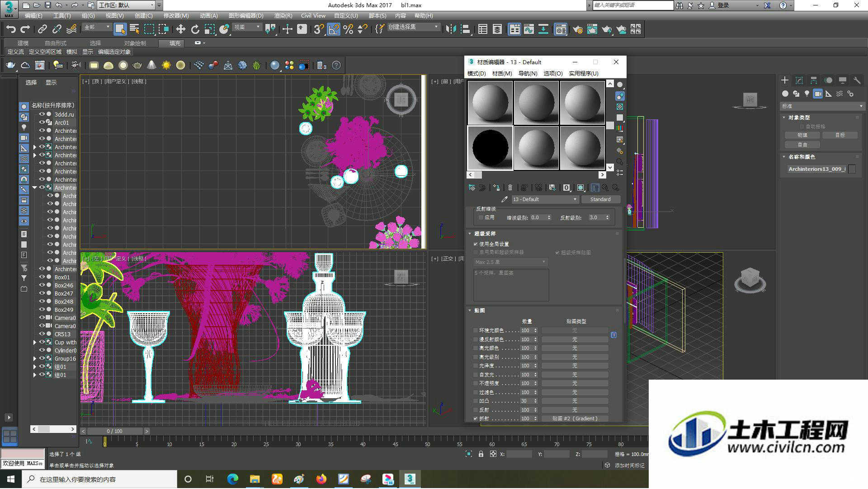Click the 目标 camera button

[840, 135]
